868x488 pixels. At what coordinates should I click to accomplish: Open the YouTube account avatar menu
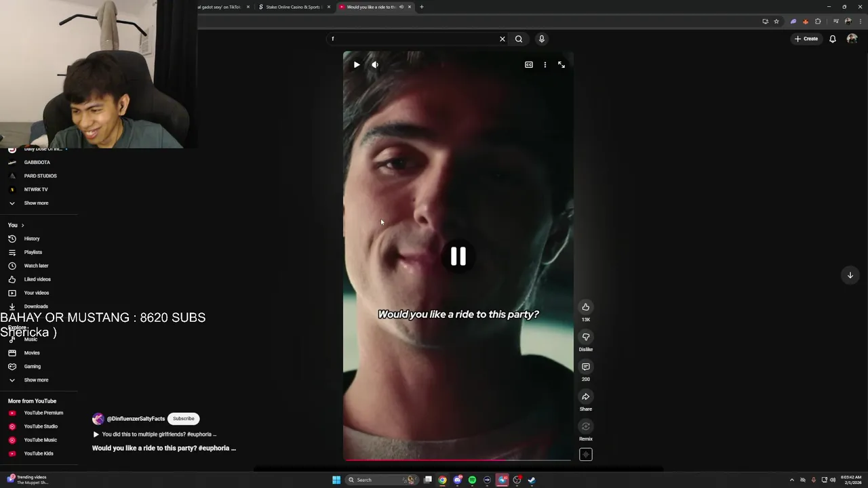pos(852,39)
